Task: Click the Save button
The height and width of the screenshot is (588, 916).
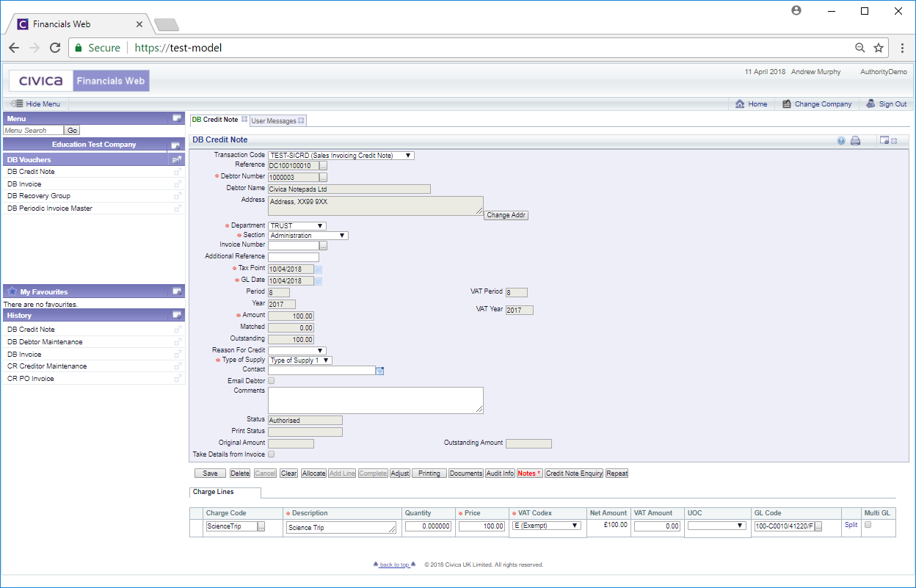Action: point(210,473)
